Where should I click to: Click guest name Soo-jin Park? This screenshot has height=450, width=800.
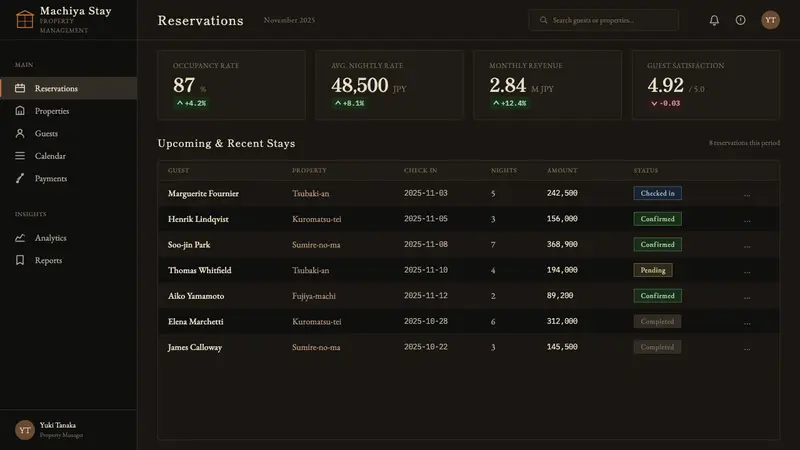(189, 245)
